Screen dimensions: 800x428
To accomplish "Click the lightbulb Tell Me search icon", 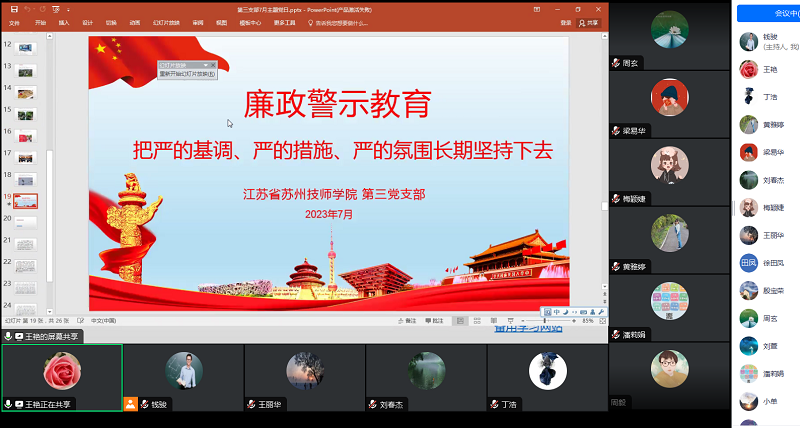I will click(x=312, y=21).
